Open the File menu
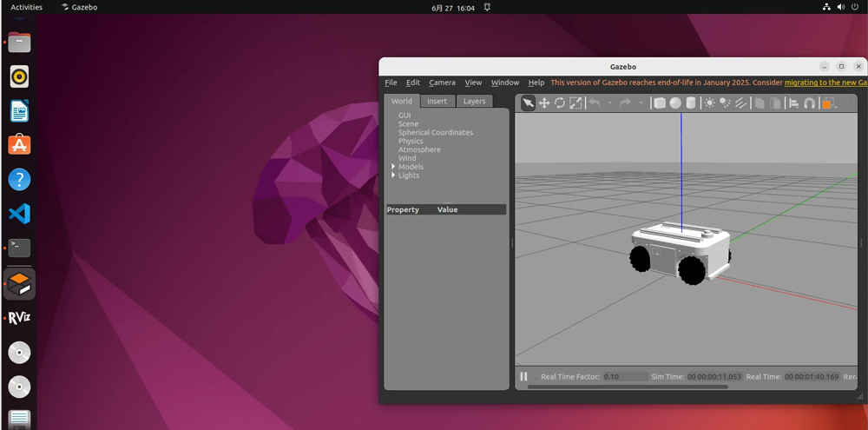868x430 pixels. tap(391, 83)
